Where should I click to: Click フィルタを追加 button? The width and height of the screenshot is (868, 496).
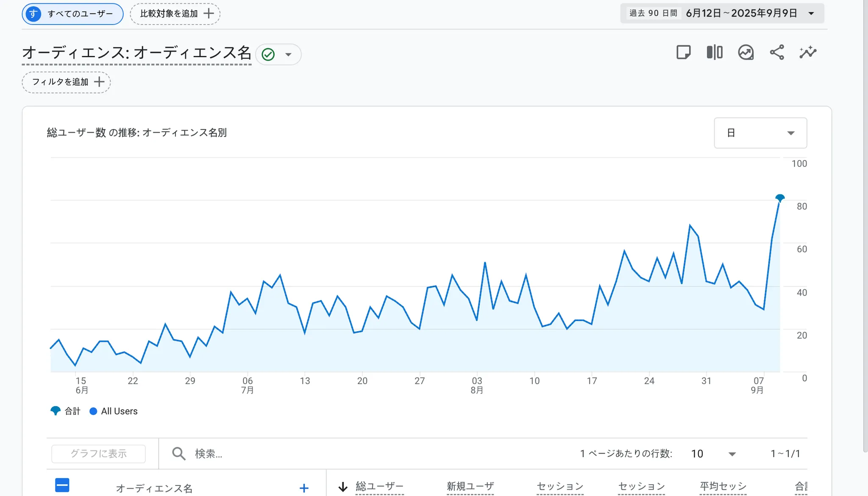(x=67, y=82)
